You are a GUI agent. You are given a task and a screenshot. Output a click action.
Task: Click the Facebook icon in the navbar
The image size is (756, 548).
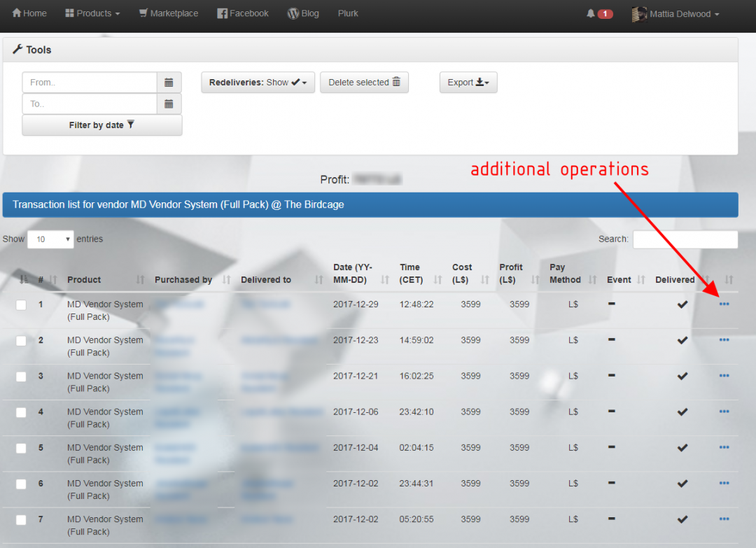223,13
